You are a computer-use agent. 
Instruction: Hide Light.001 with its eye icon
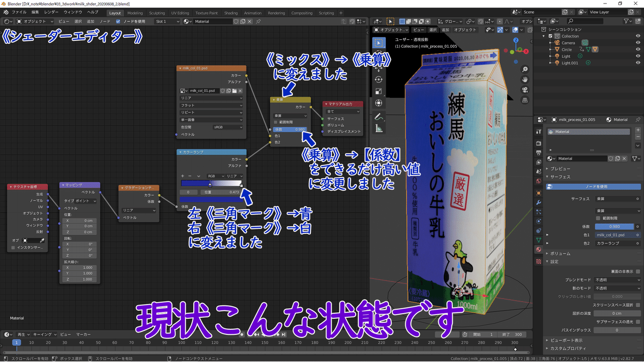click(638, 63)
